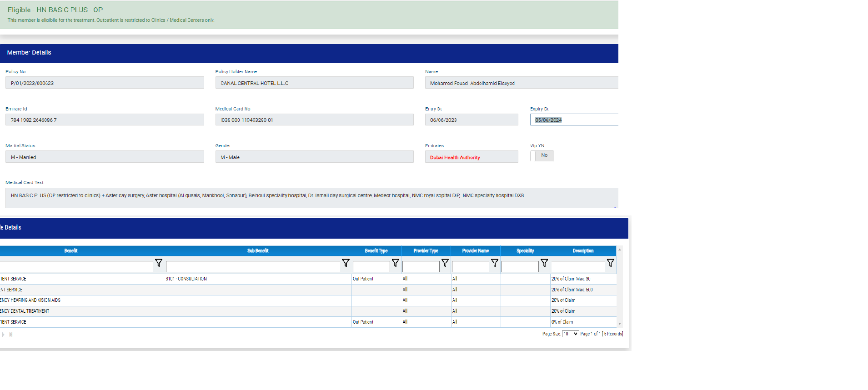The width and height of the screenshot is (868, 390).
Task: Toggle the Vip YN switch
Action: pos(542,156)
